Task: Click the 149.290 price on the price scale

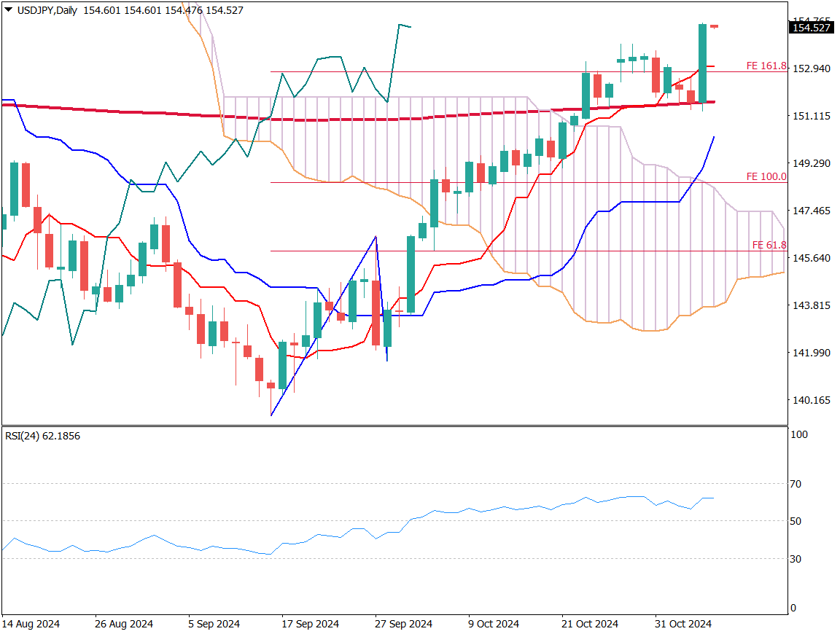Action: pos(811,163)
